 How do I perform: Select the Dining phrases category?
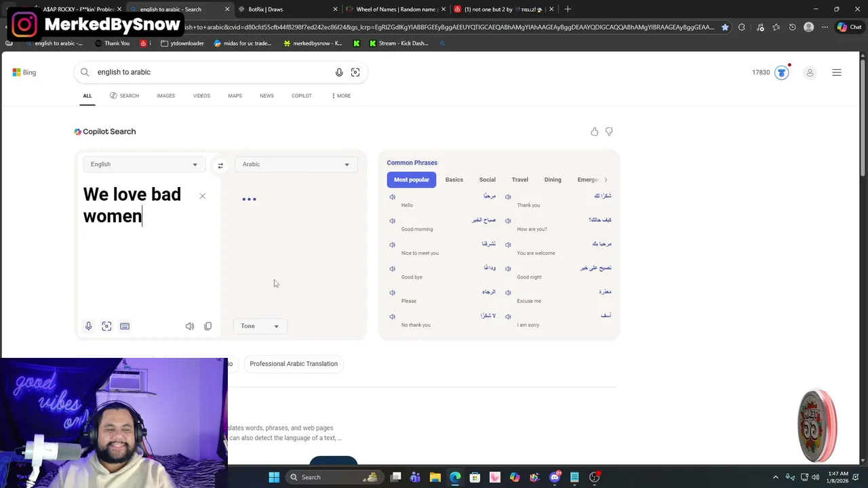pos(553,180)
